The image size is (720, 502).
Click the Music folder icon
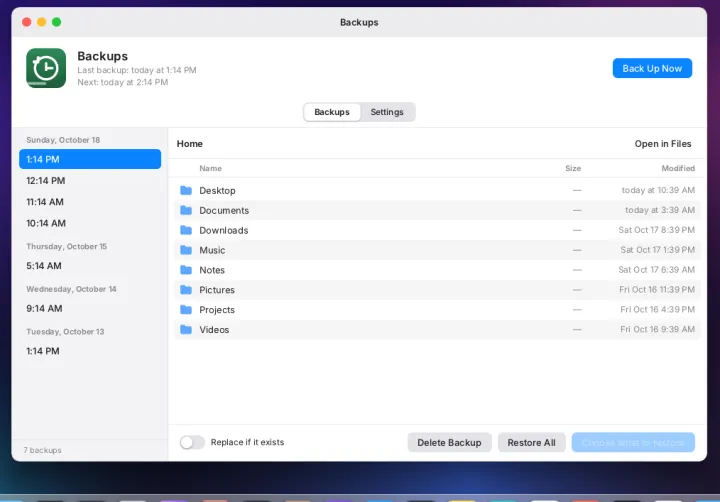[186, 250]
